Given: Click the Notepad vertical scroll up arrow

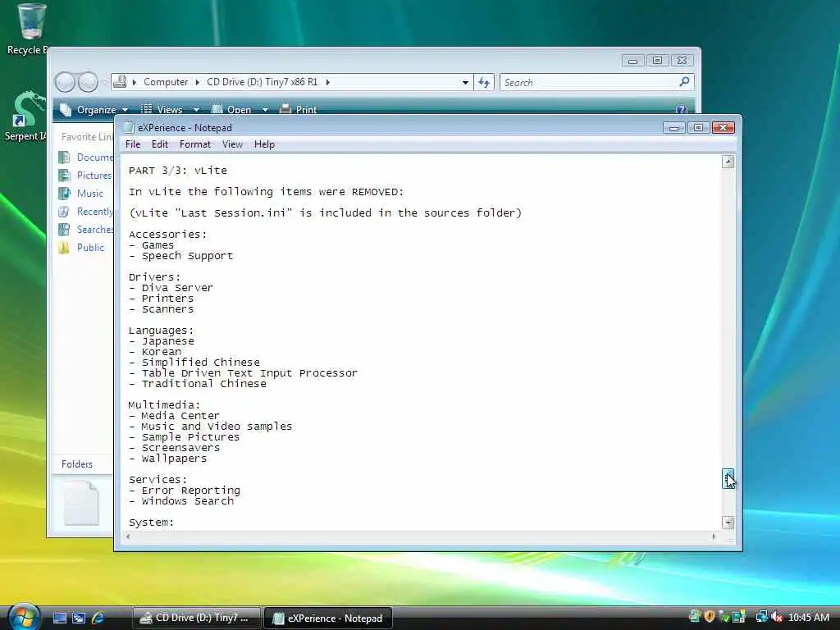Looking at the screenshot, I should (x=728, y=162).
